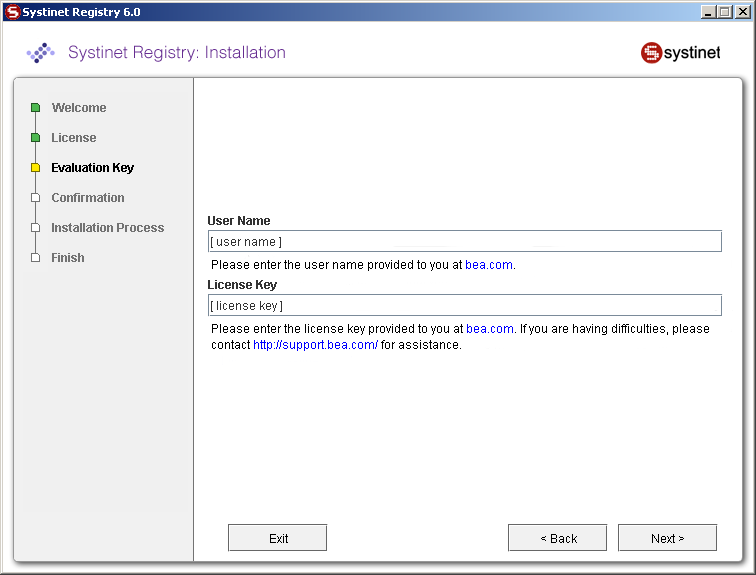Image resolution: width=756 pixels, height=575 pixels.
Task: Click the User Name field label
Action: click(x=239, y=221)
